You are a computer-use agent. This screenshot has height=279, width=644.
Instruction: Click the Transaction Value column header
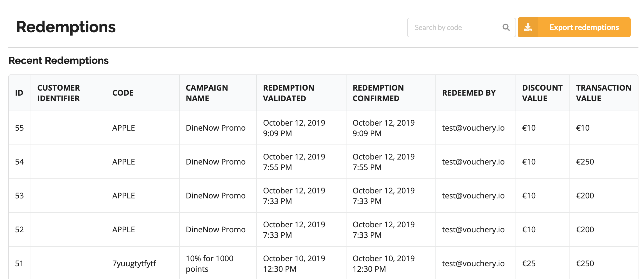pos(604,93)
